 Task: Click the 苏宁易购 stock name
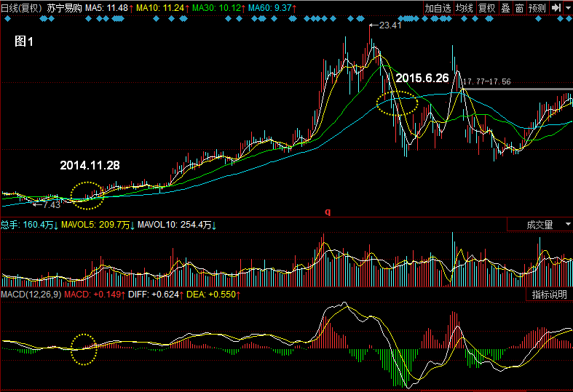pos(64,7)
